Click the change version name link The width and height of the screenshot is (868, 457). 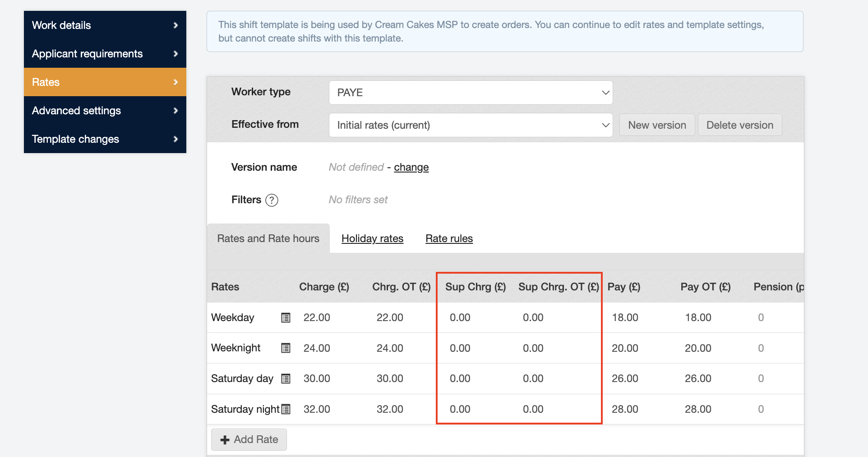click(411, 167)
